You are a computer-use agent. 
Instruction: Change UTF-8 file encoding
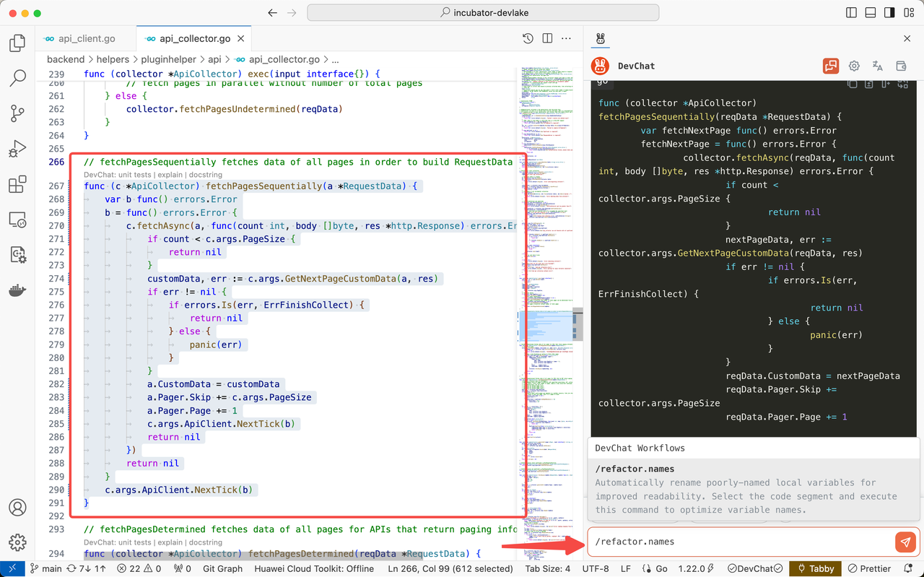coord(596,568)
